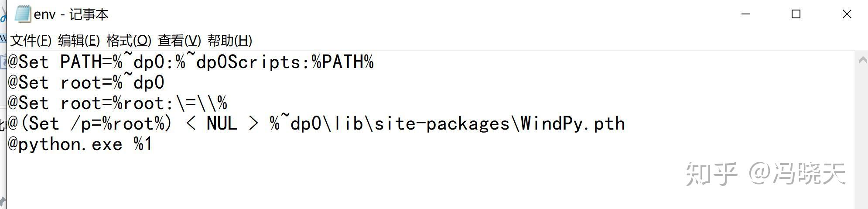Minimize the env Notepad window

coord(746,14)
